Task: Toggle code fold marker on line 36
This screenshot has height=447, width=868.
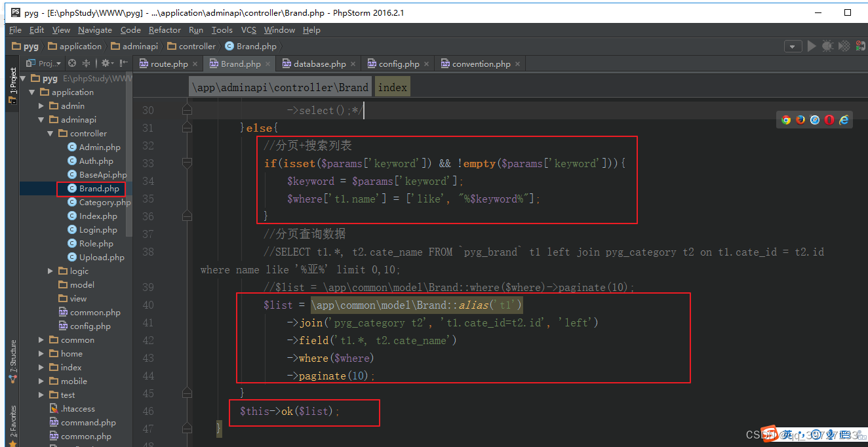Action: 187,216
